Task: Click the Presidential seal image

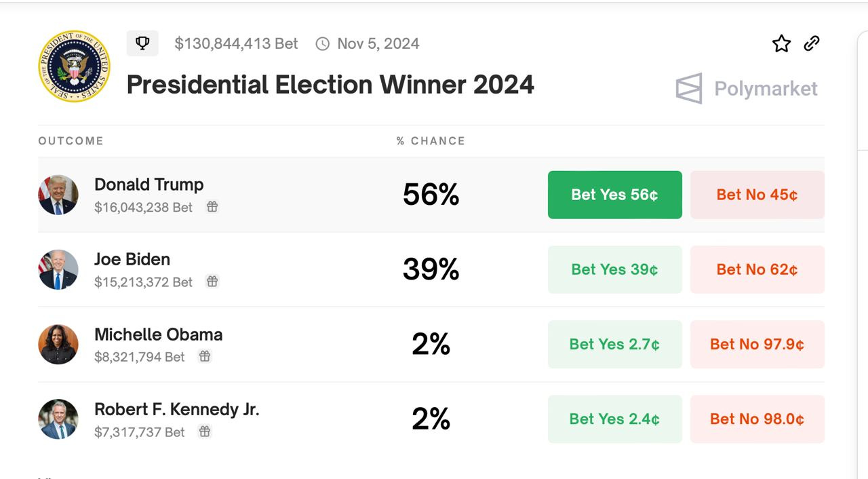Action: click(74, 66)
